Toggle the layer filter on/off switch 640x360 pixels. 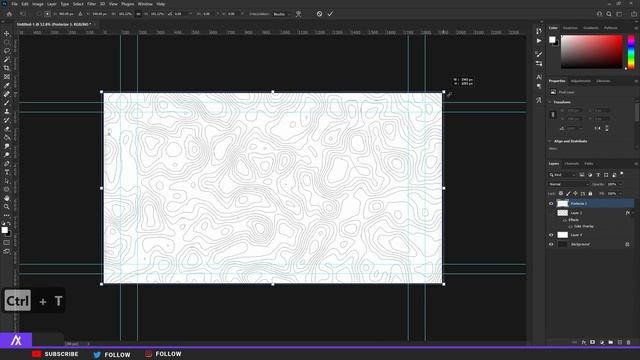tap(622, 174)
